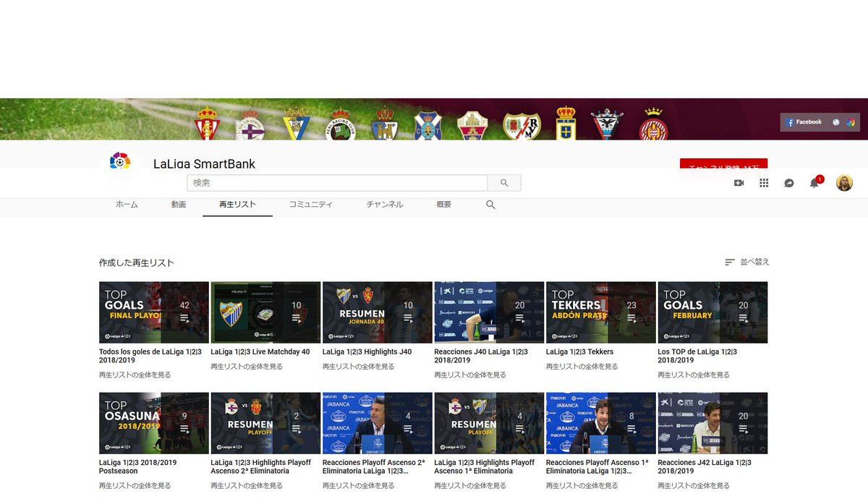This screenshot has height=499, width=868.
Task: Click the LaLiga 1|2|3 Live Matchday 40 title
Action: tap(260, 351)
